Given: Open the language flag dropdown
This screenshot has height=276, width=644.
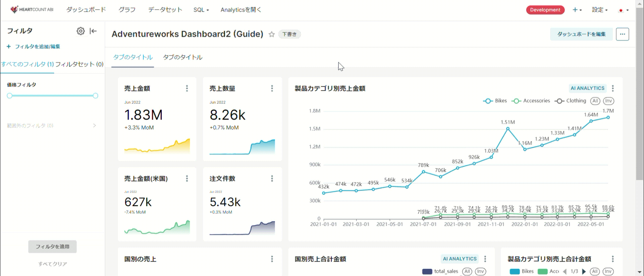Looking at the screenshot, I should coord(624,10).
